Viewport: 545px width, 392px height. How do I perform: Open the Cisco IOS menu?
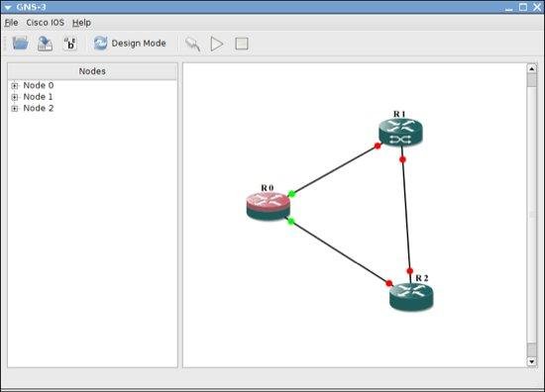(x=46, y=23)
